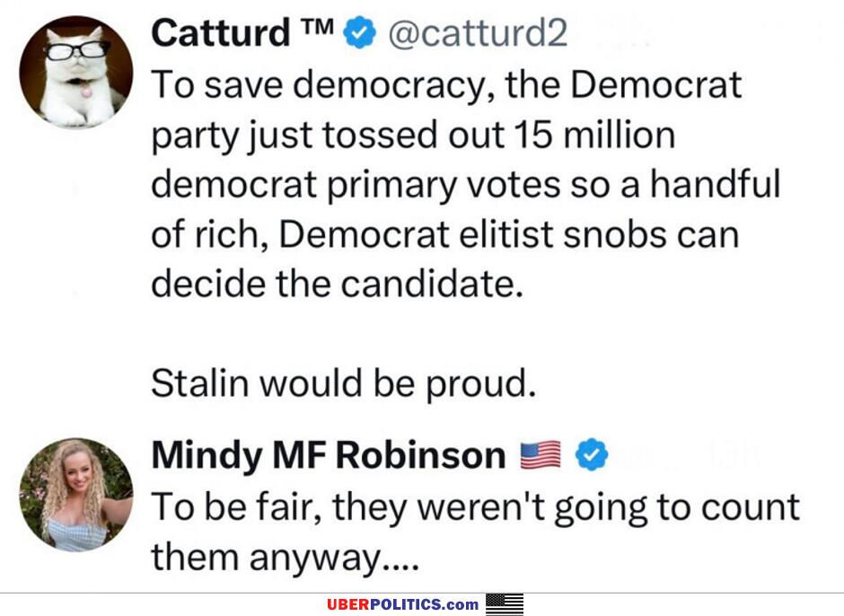
Task: Click the American flag emoji beside Mindy's name
Action: pos(541,456)
